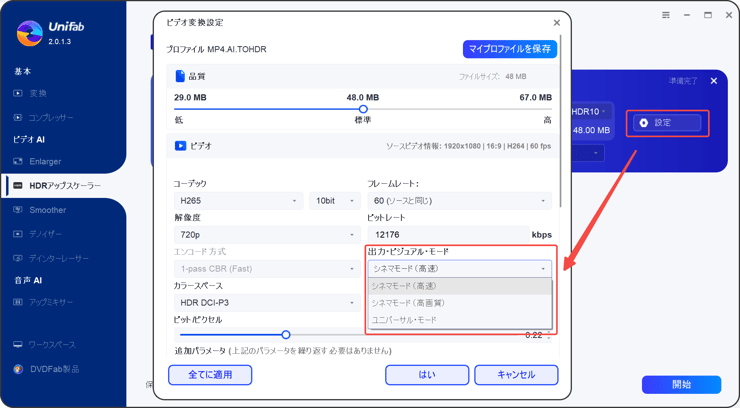
Task: Choose シネマモード（高画質） from the list
Action: pos(460,303)
